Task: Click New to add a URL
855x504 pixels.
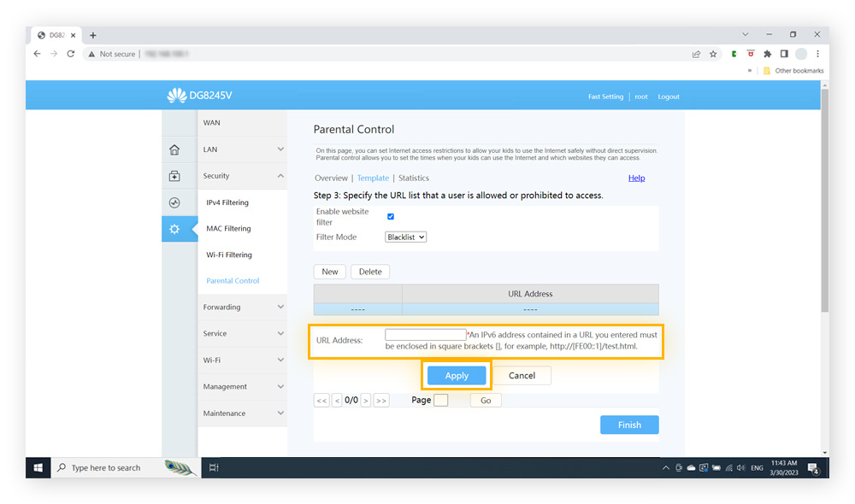Action: pos(330,272)
